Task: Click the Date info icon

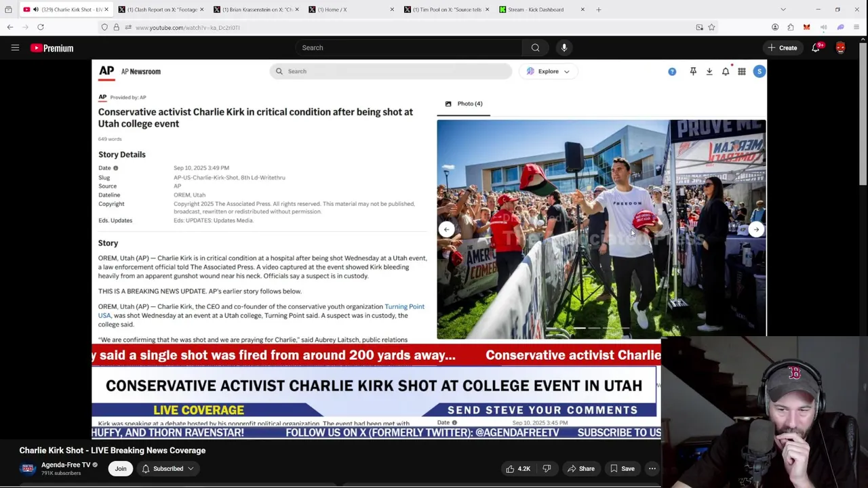Action: click(x=115, y=168)
